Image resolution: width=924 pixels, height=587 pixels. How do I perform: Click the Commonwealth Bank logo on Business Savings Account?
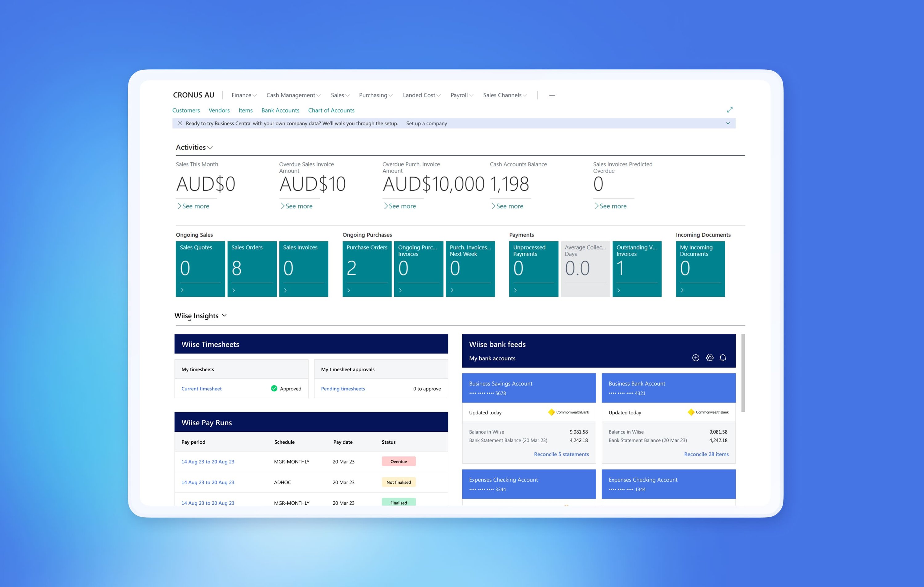point(551,412)
